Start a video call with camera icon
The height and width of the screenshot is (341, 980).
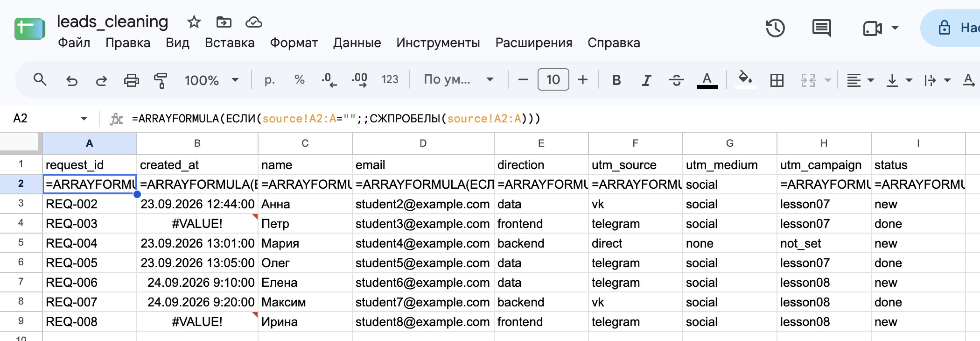[x=872, y=28]
